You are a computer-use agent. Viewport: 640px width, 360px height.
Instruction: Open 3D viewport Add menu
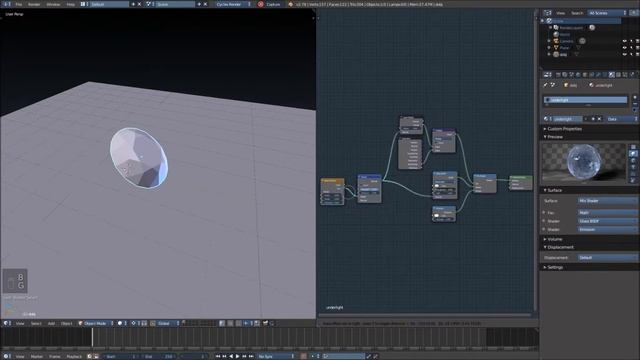[x=51, y=323]
